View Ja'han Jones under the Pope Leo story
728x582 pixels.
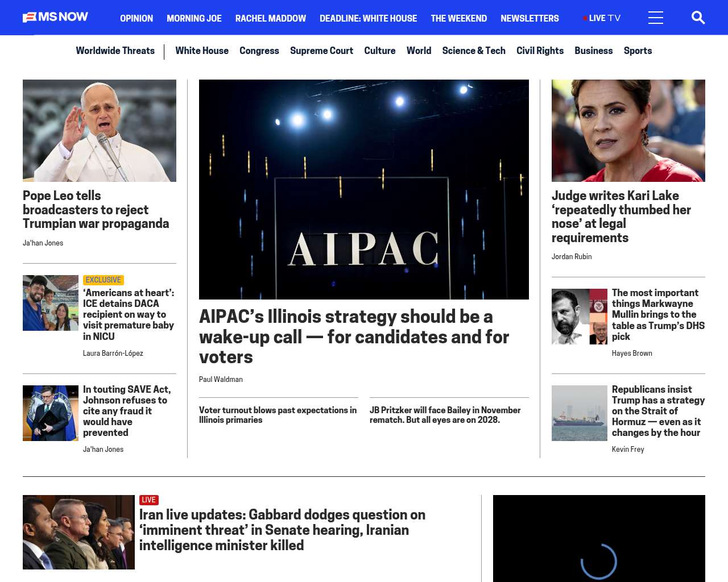[43, 243]
